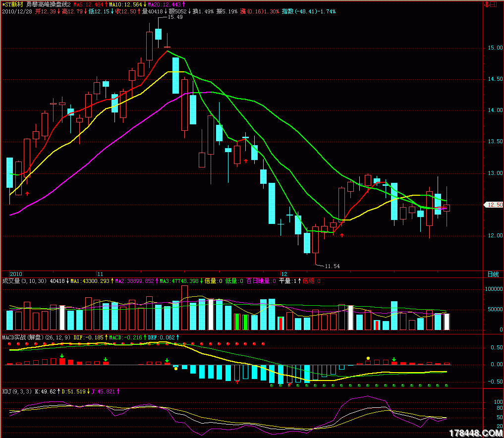Click the 12 month label on time axis
This screenshot has height=438, width=504.
(284, 274)
